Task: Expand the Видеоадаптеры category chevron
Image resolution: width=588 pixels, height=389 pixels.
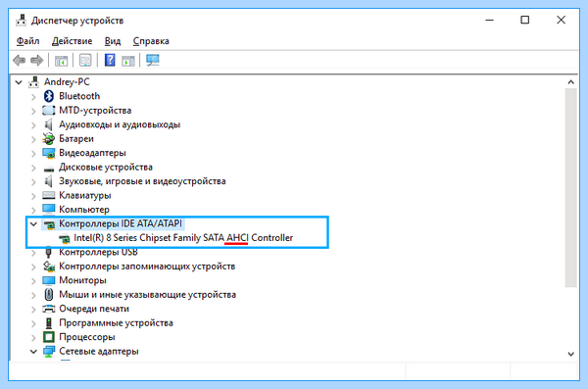Action: (x=33, y=154)
